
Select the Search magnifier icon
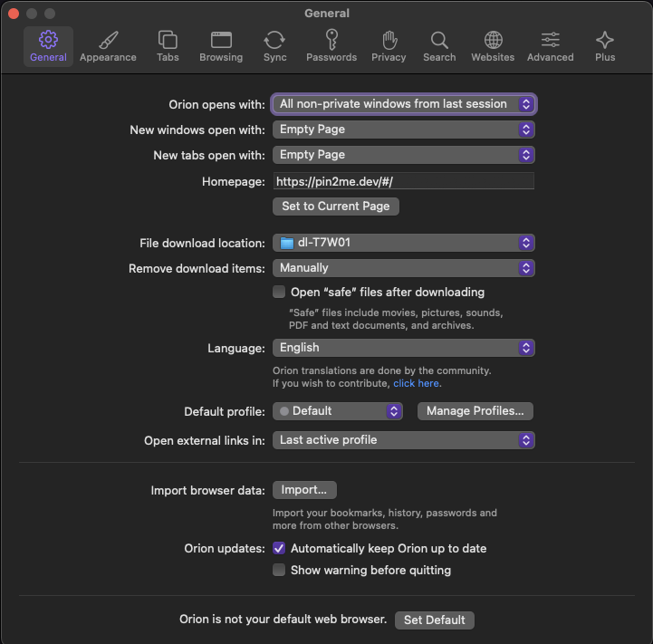(439, 41)
